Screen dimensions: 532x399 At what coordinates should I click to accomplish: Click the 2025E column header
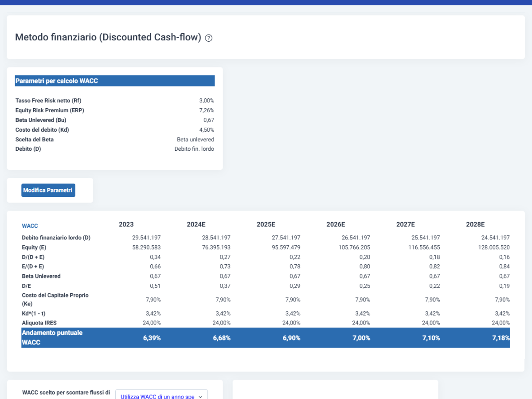(266, 224)
